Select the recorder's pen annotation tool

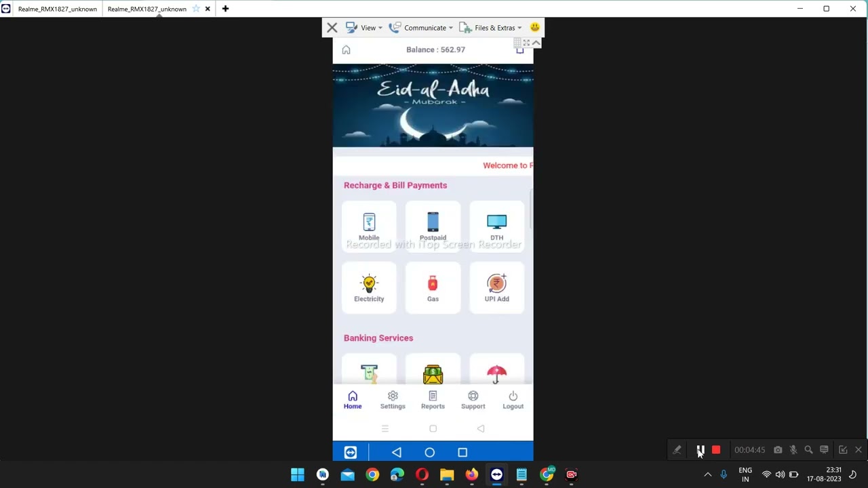click(x=677, y=449)
